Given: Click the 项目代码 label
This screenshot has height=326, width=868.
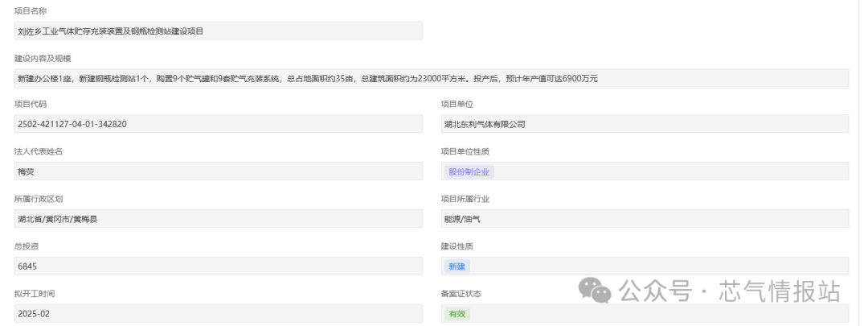Looking at the screenshot, I should (31, 105).
